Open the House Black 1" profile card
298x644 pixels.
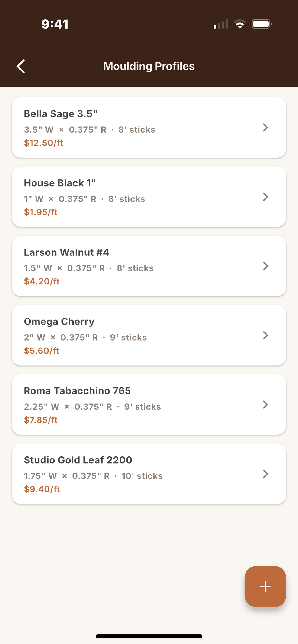[x=149, y=197]
